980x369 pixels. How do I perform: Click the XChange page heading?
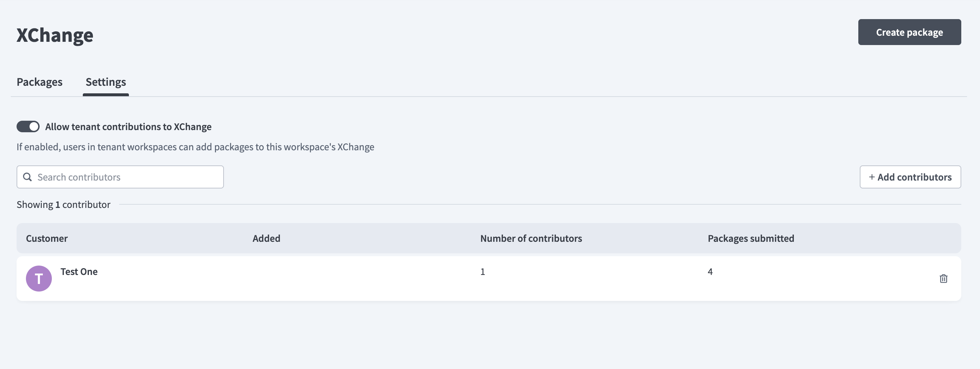(55, 35)
